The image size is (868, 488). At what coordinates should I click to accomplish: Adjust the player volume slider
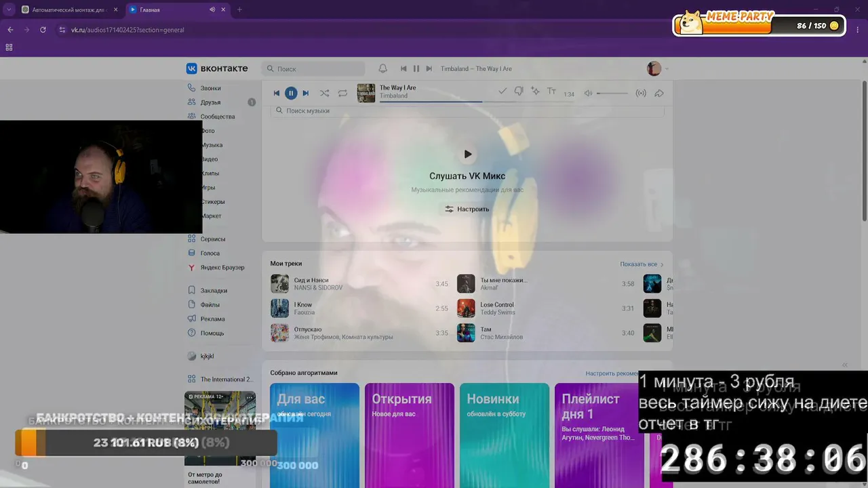pos(612,94)
